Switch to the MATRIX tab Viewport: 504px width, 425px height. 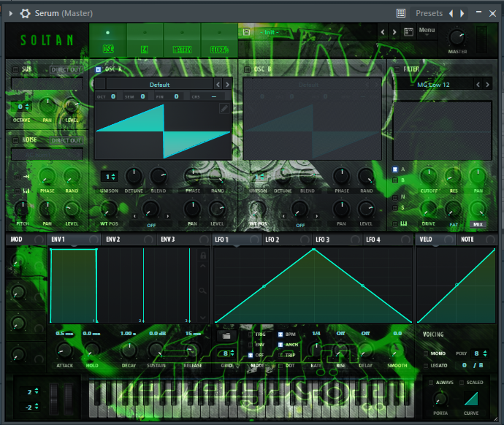[x=183, y=41]
